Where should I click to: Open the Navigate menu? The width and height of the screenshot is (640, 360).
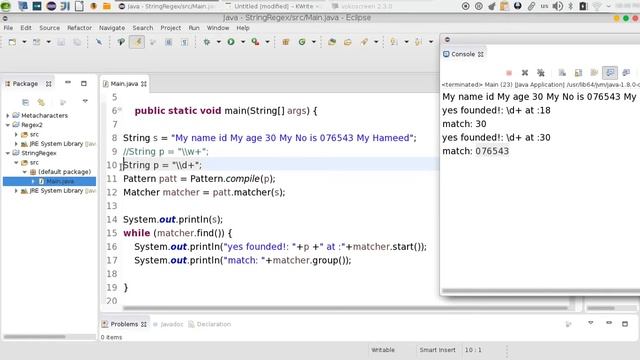click(112, 28)
